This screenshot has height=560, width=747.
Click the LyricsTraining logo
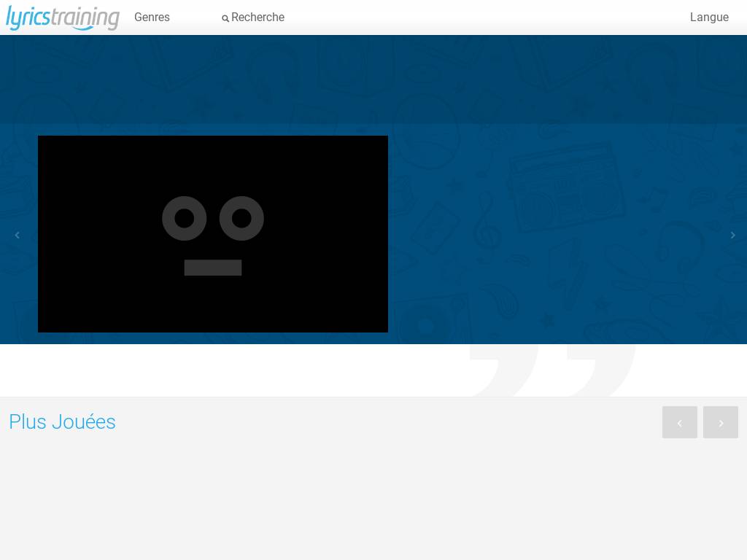point(63,17)
